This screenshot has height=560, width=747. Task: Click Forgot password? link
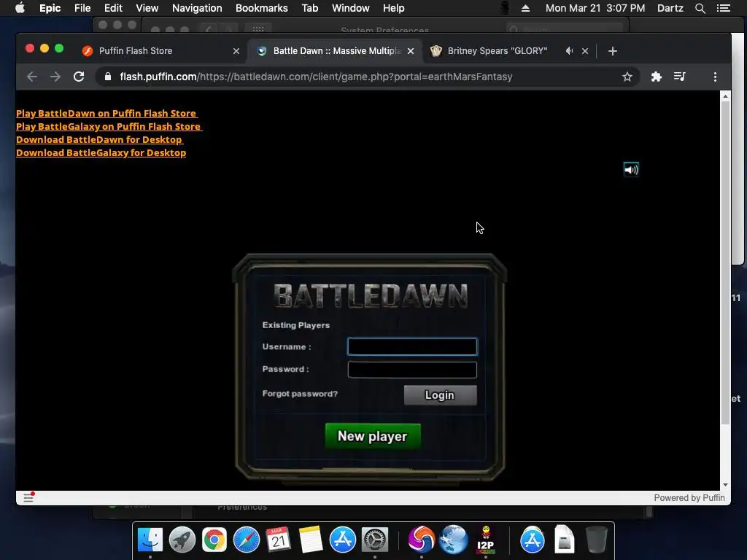point(300,394)
